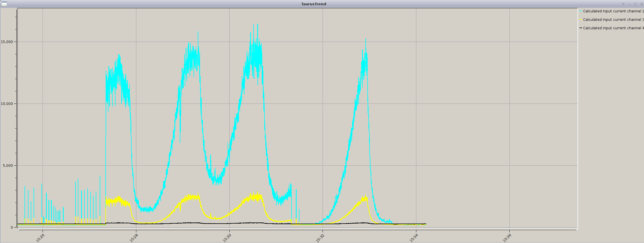Click the black legend marker for channel 4

[x=581, y=28]
